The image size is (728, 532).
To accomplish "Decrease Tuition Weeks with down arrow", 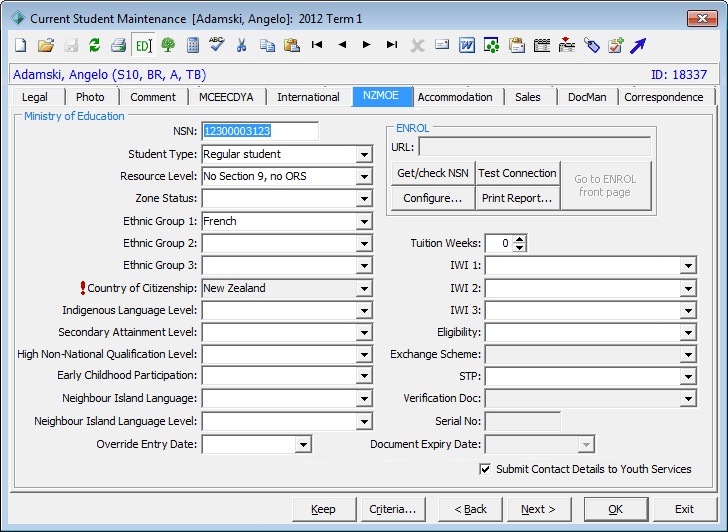I will coord(520,247).
